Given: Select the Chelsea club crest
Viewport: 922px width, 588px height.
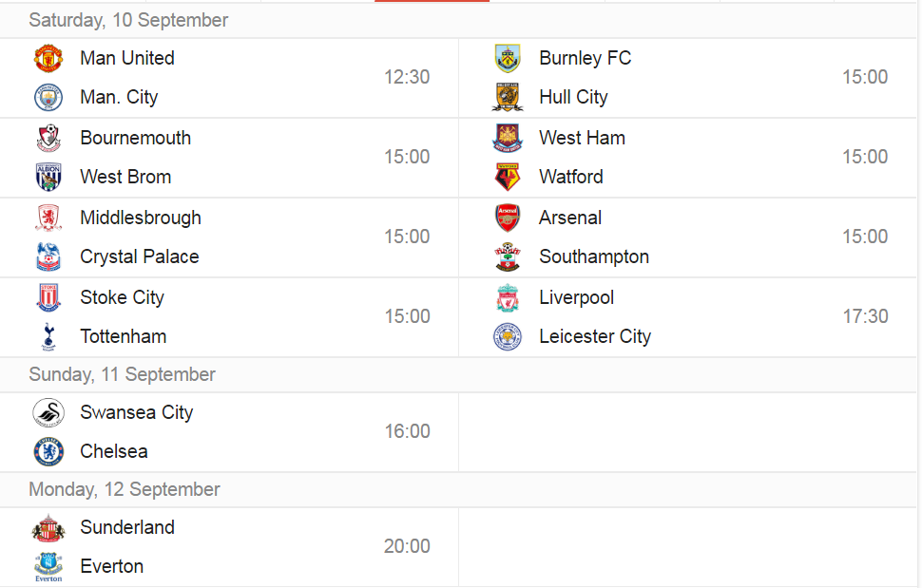Looking at the screenshot, I should coord(48,452).
